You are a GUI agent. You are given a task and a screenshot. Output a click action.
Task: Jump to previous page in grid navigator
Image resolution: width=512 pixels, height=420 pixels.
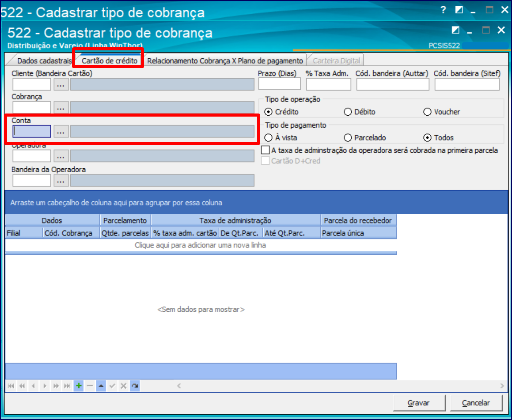pos(22,386)
